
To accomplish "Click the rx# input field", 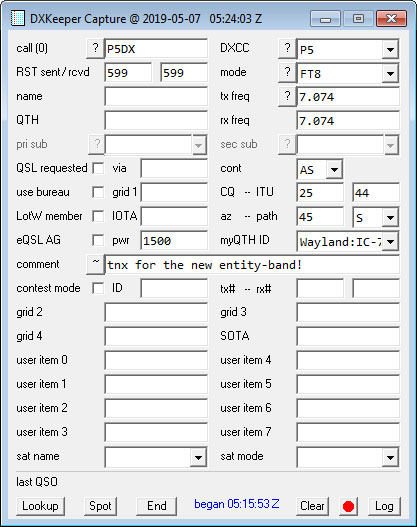I will point(376,288).
